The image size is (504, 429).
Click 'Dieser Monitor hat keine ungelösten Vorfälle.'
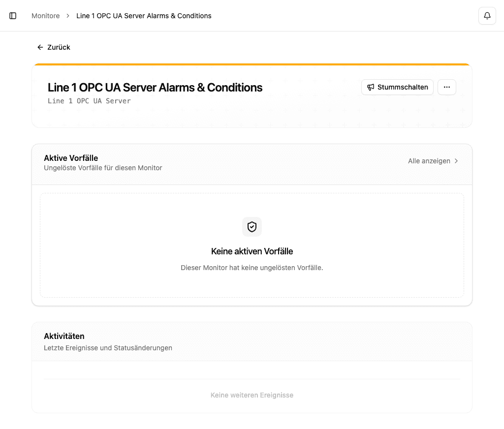click(252, 268)
